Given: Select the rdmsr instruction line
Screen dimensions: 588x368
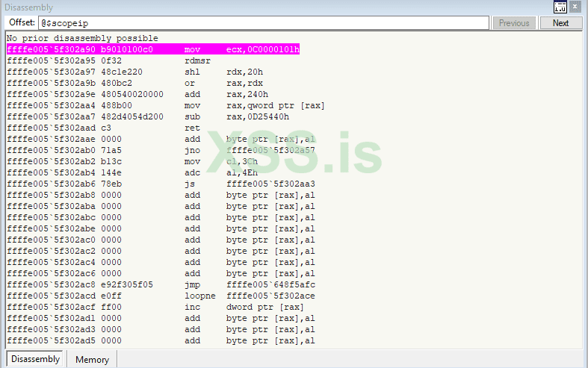Looking at the screenshot, I should click(109, 60).
